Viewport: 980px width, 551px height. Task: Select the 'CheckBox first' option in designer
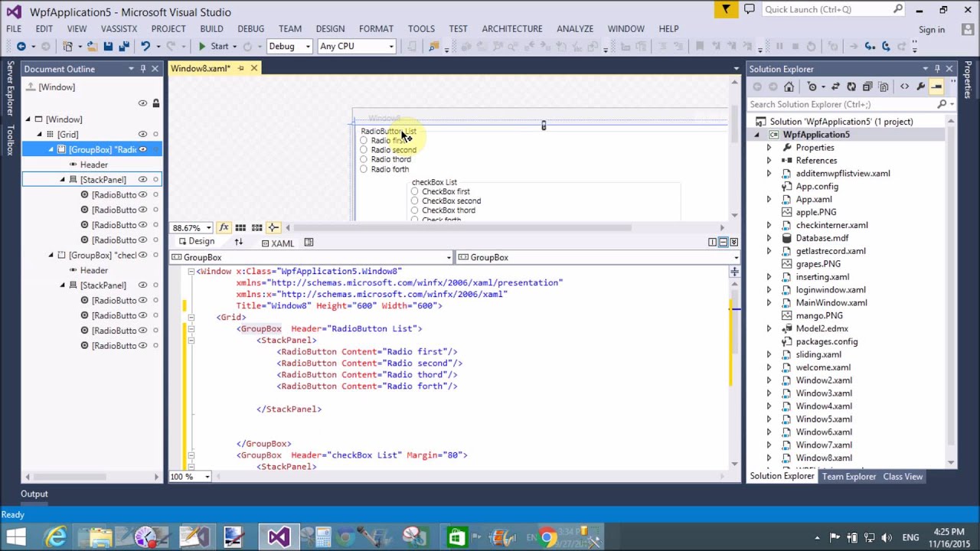point(414,191)
